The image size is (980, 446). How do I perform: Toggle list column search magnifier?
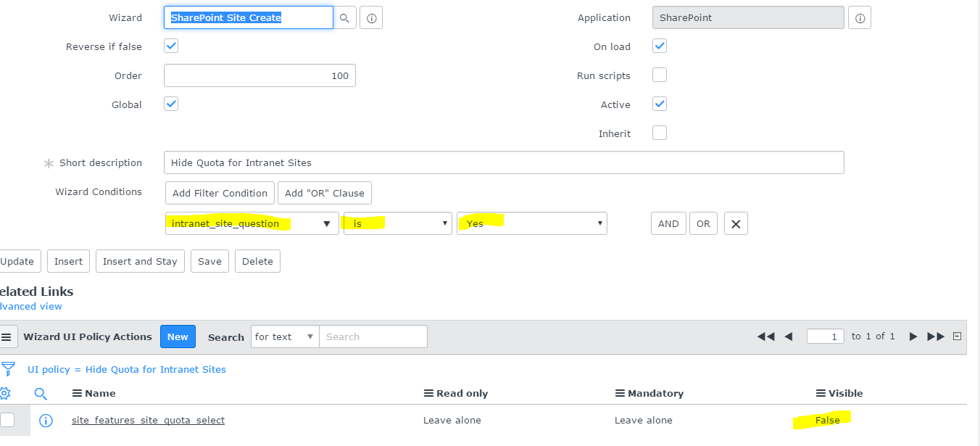pos(41,393)
